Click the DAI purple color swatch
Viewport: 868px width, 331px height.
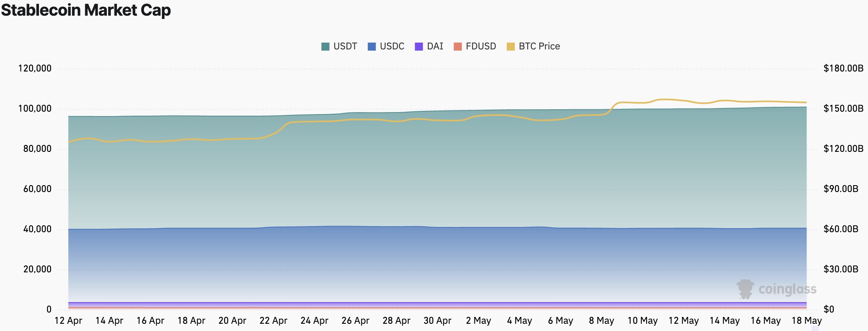pyautogui.click(x=419, y=47)
